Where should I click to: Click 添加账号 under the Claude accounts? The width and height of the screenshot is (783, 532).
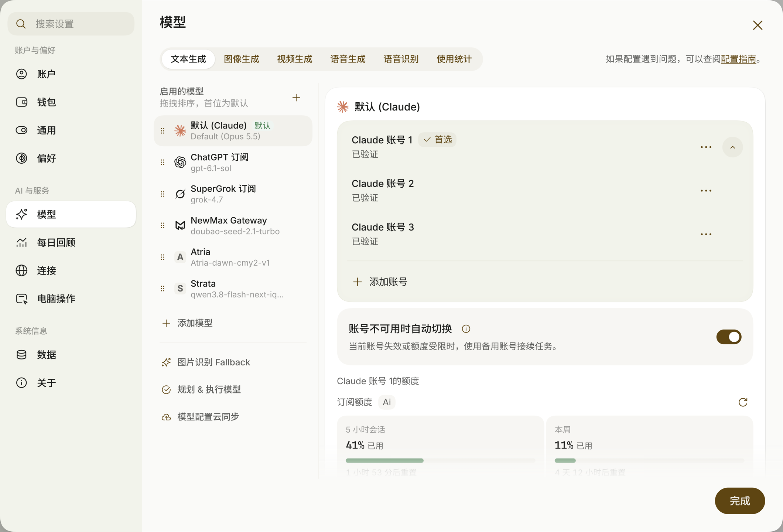(380, 282)
